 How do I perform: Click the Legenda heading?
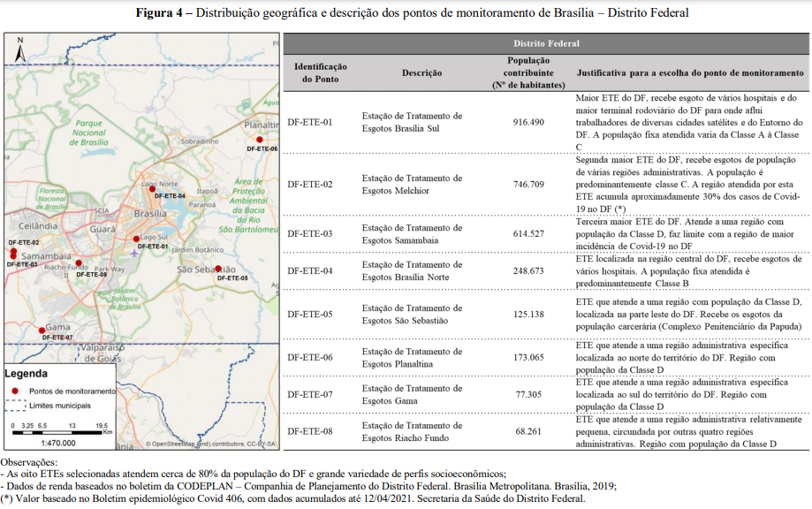point(26,373)
